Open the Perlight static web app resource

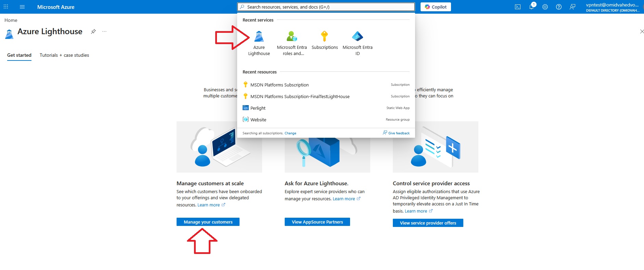[x=258, y=108]
